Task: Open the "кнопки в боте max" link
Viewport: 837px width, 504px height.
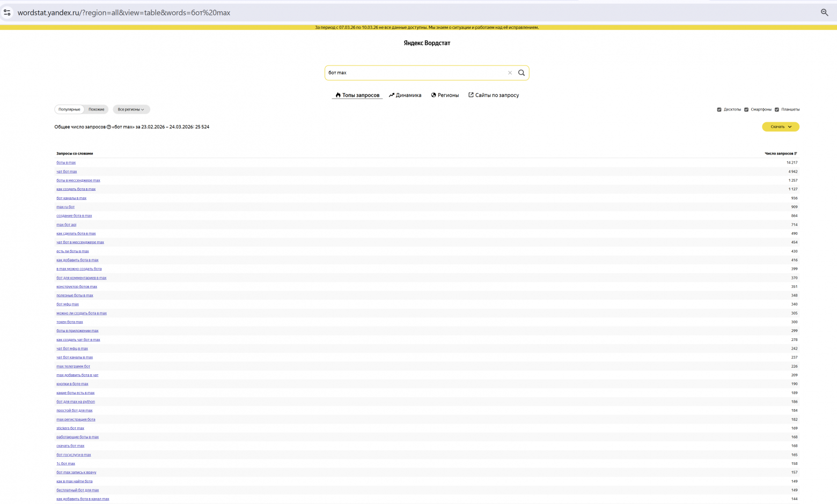Action: [x=72, y=384]
